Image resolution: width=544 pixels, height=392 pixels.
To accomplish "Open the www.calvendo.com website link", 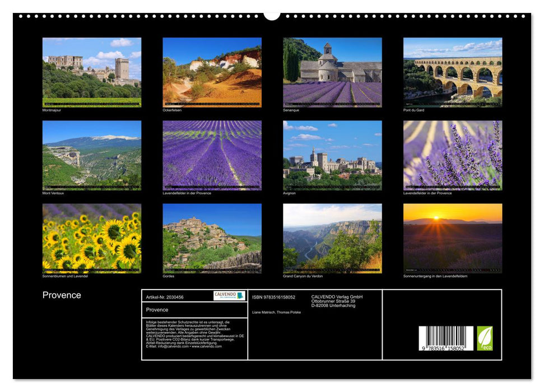I will (206, 348).
